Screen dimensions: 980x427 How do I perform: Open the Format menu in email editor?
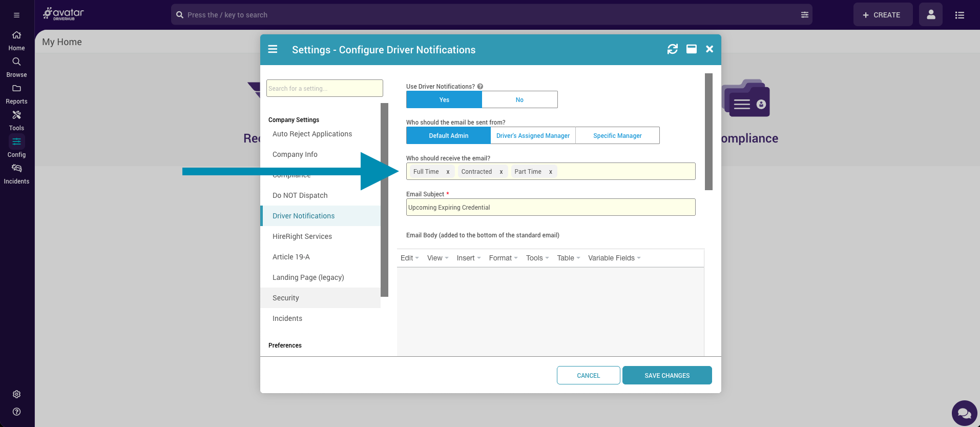click(x=503, y=258)
